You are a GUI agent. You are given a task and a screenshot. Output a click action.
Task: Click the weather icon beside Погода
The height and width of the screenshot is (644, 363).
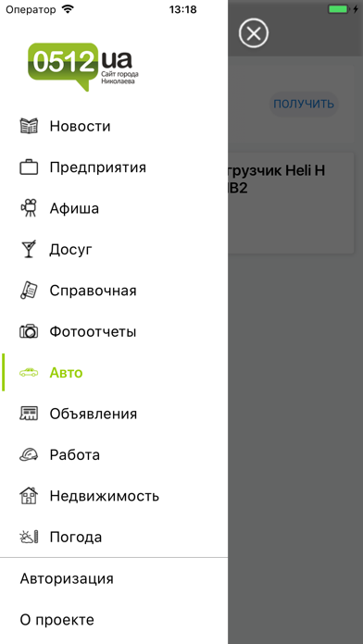[x=29, y=537]
